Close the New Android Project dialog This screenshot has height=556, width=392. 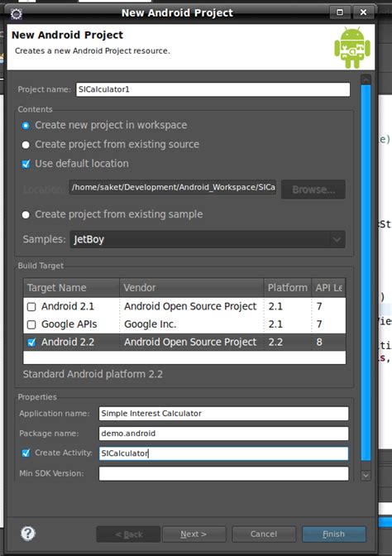click(x=363, y=12)
